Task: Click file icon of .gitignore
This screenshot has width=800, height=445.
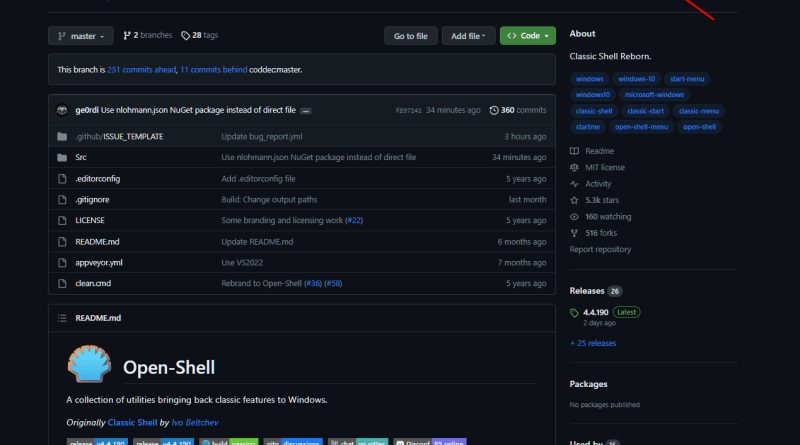Action: click(62, 200)
